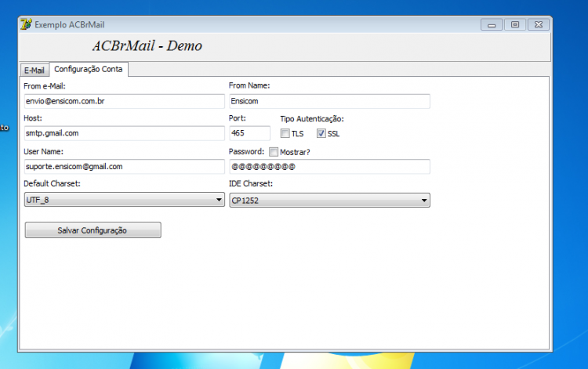Image resolution: width=588 pixels, height=369 pixels.
Task: Click the Salvar Configuração button
Action: tap(93, 230)
